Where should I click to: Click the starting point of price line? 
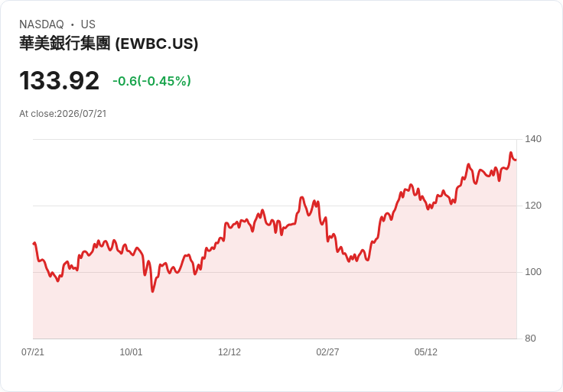tap(34, 244)
